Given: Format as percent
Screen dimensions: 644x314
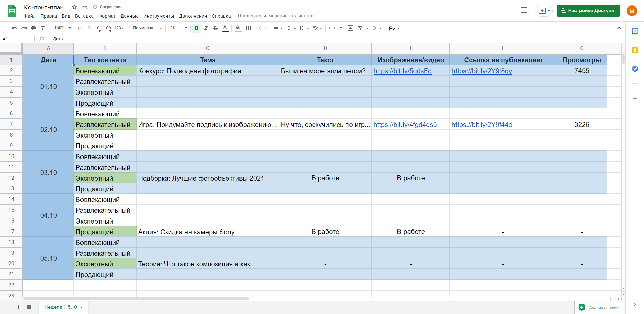Looking at the screenshot, I should tap(90, 28).
